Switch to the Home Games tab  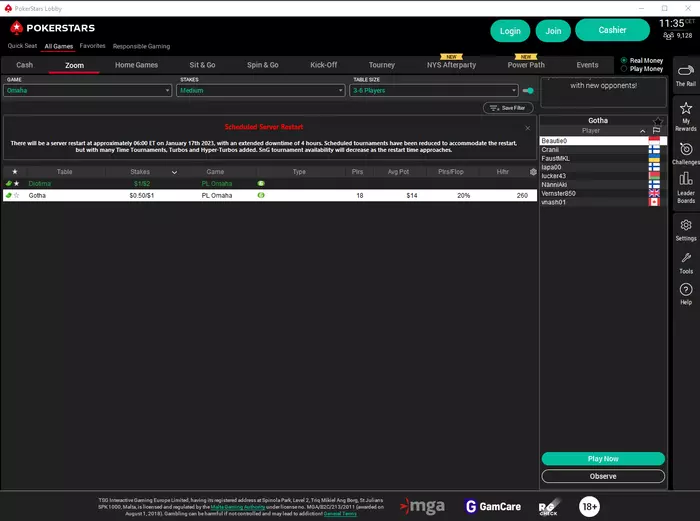(137, 65)
